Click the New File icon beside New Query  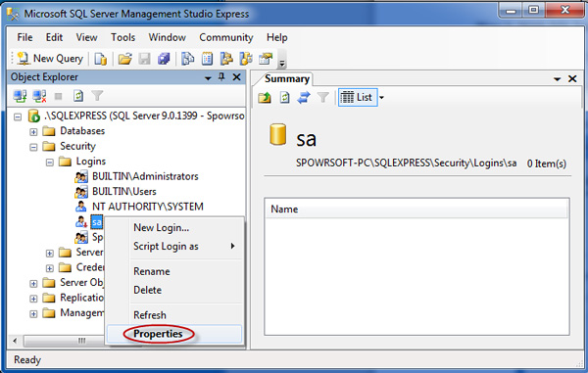click(100, 59)
